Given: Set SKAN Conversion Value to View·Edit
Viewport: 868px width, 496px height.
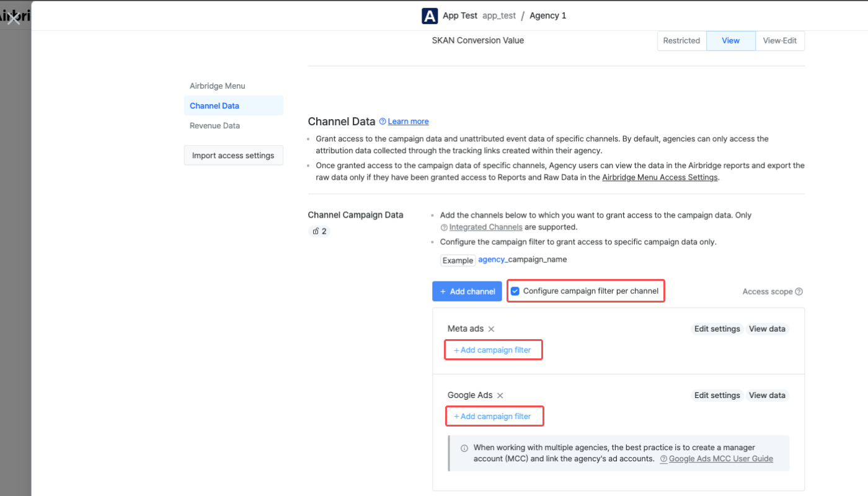Looking at the screenshot, I should [x=781, y=40].
